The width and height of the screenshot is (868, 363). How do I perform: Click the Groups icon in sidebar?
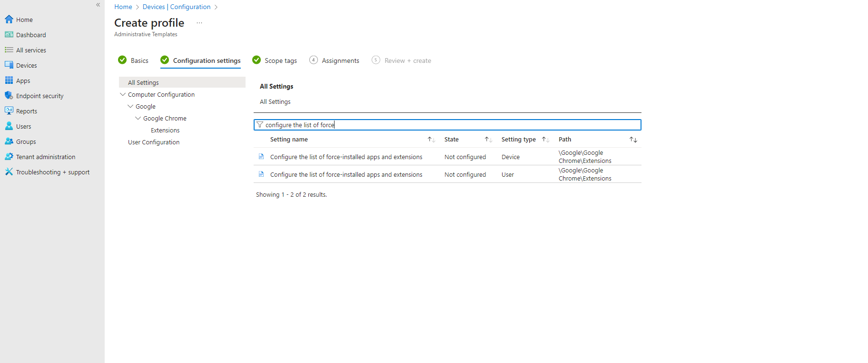click(x=9, y=141)
